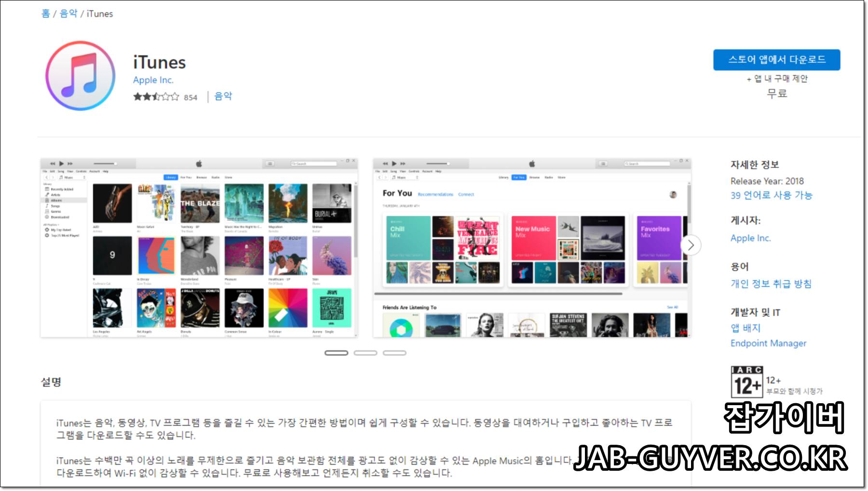
Task: Click the Release Year: 2018 text
Action: [x=767, y=181]
